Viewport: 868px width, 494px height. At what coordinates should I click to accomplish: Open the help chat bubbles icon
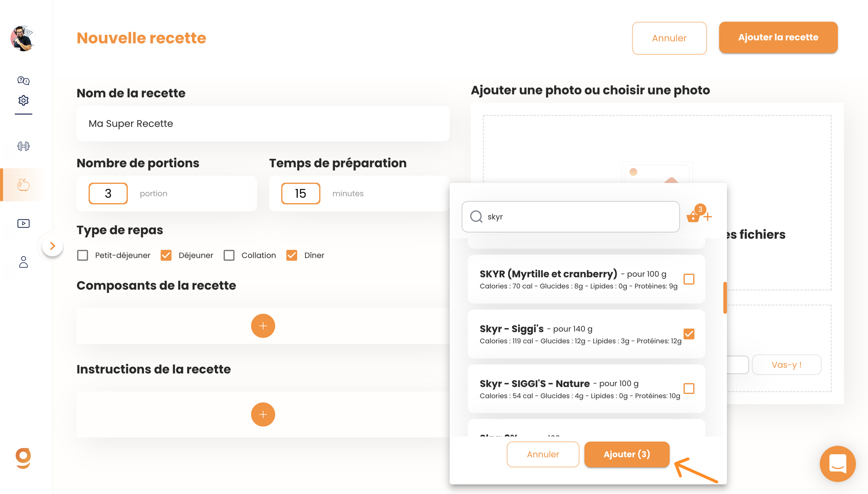pyautogui.click(x=23, y=80)
